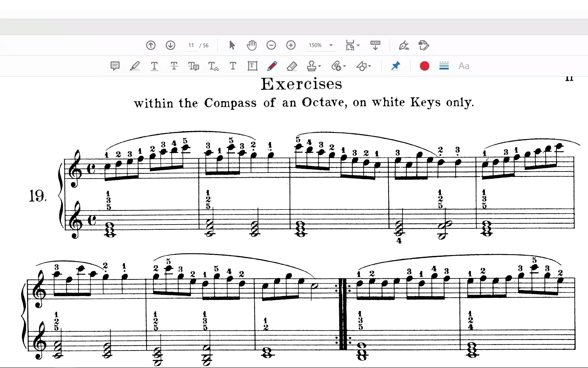Expand the page fit options dropdown arrow
Screen dimensions: 588x368
coord(358,45)
